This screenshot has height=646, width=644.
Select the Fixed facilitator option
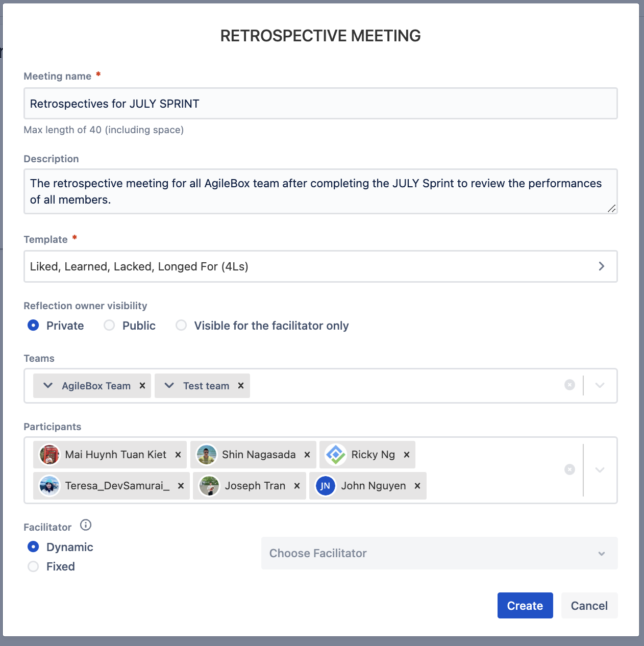click(34, 566)
